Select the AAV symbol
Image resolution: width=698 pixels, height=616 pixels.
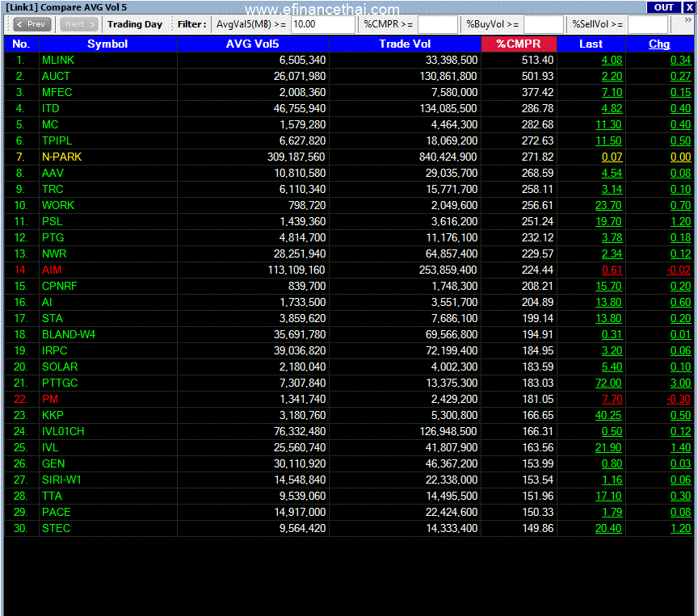point(53,173)
